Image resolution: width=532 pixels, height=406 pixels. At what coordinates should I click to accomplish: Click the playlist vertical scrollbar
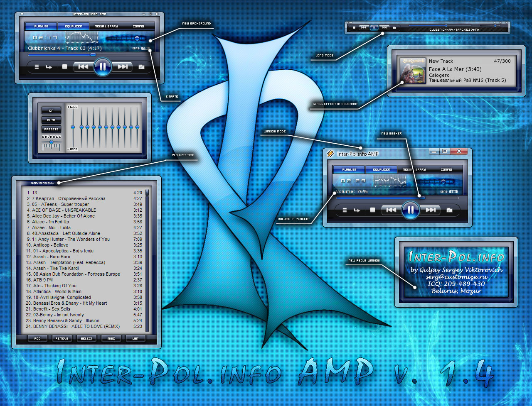[x=147, y=261]
